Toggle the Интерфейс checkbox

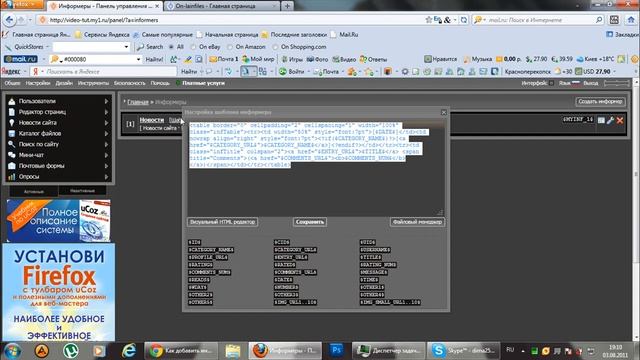coord(551,83)
